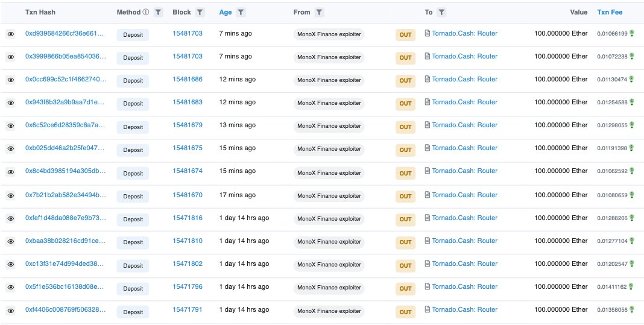
Task: Preview transaction 0xd939684266cf36e661 eye icon
Action: (11, 34)
